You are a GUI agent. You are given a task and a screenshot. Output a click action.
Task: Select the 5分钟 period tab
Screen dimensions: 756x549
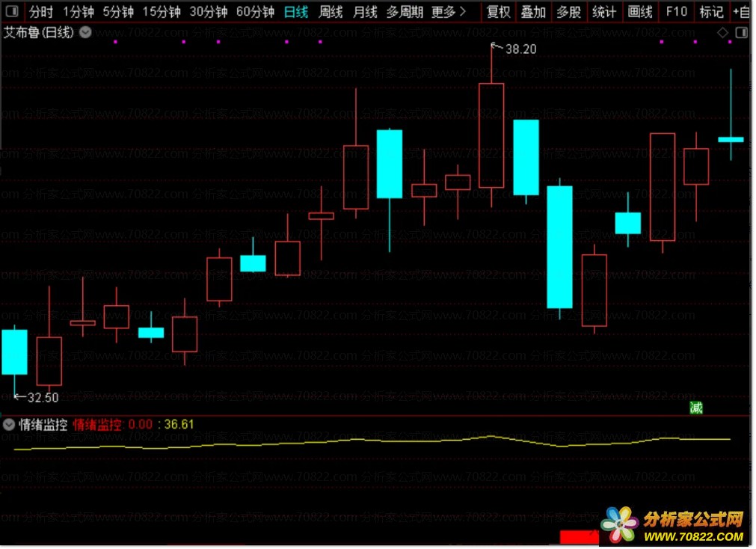tap(117, 11)
